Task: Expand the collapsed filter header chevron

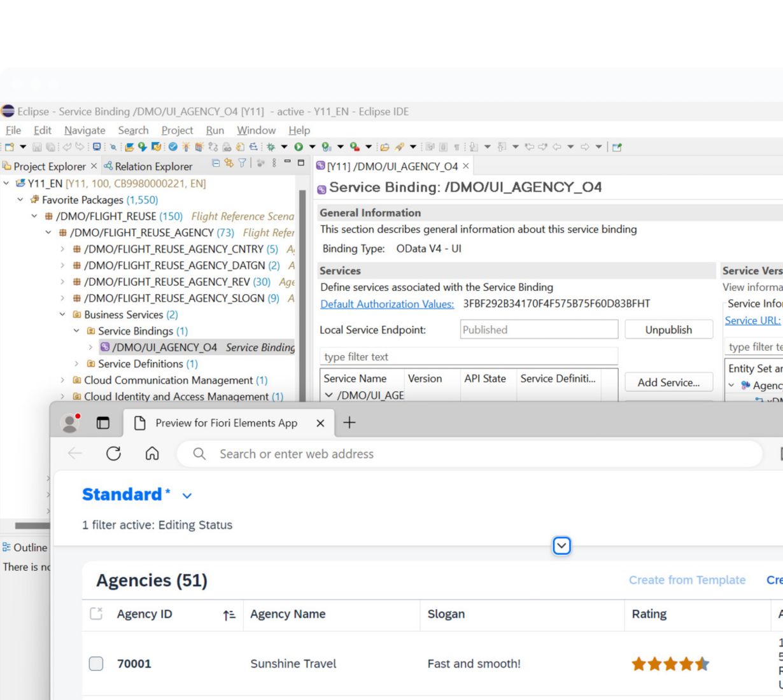Action: point(561,546)
